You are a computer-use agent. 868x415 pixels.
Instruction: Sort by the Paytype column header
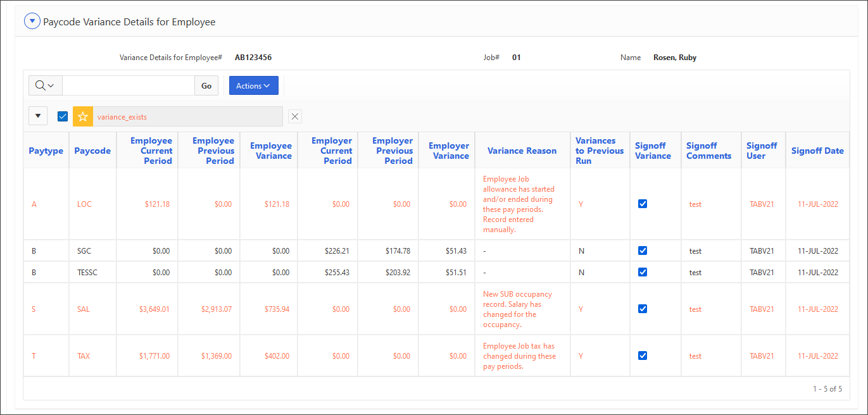[x=46, y=151]
